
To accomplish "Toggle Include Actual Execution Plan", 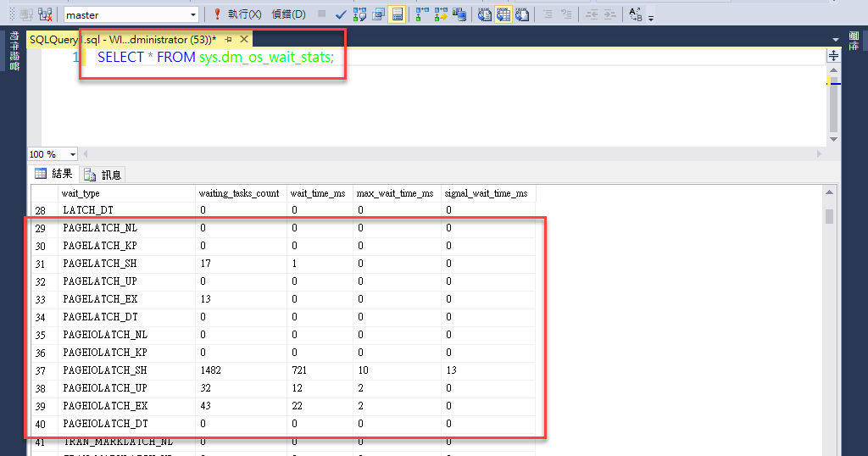I will (422, 14).
